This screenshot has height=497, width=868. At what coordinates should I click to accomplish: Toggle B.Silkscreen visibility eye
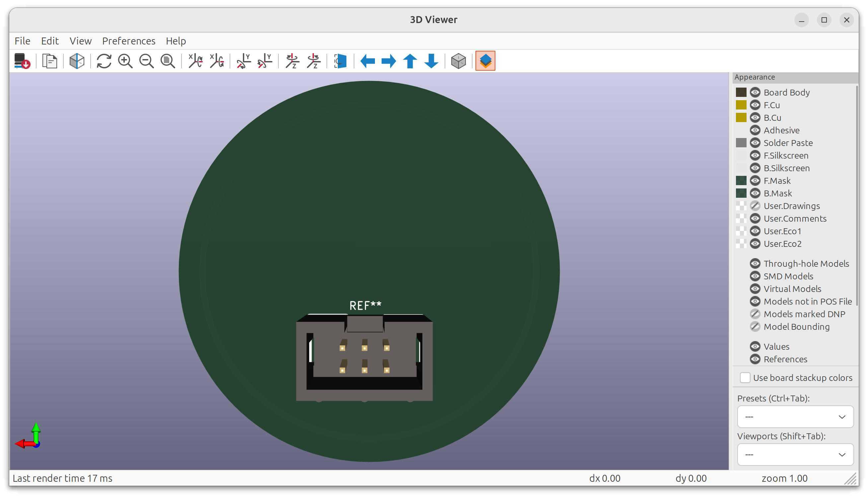click(x=755, y=168)
